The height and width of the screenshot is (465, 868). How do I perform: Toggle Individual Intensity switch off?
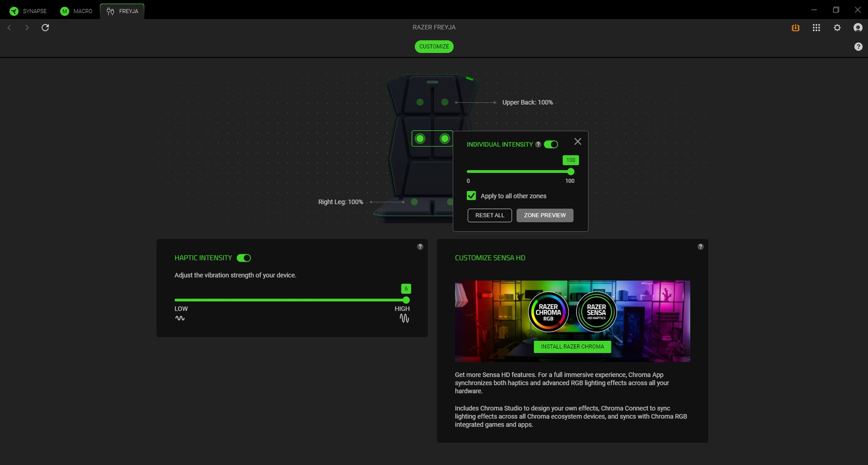tap(551, 144)
